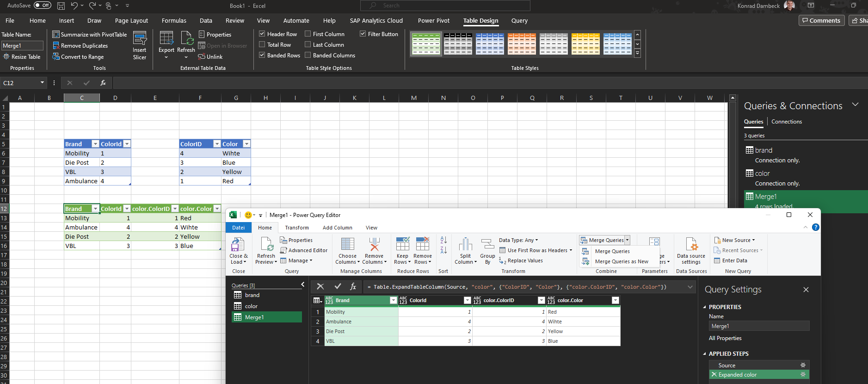Click Resize Table

tap(22, 56)
